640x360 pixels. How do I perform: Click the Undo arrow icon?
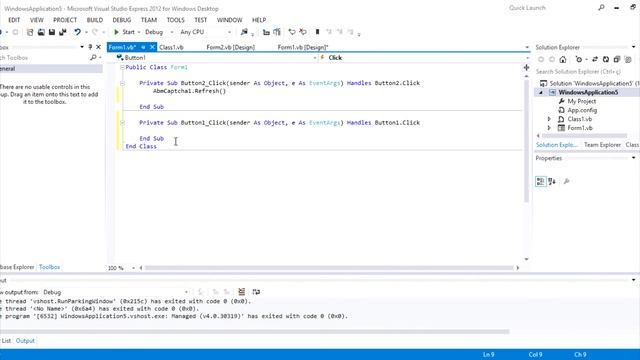coord(77,32)
